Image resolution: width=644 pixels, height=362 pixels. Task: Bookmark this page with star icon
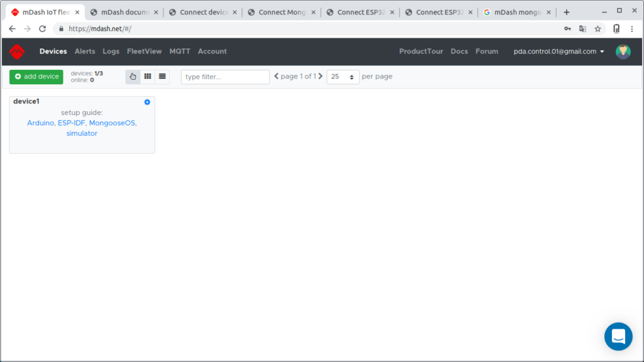pyautogui.click(x=597, y=29)
